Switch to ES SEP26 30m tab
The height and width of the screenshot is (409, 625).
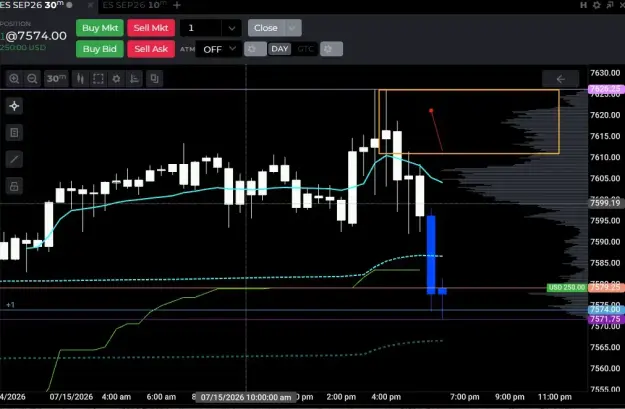(x=33, y=5)
